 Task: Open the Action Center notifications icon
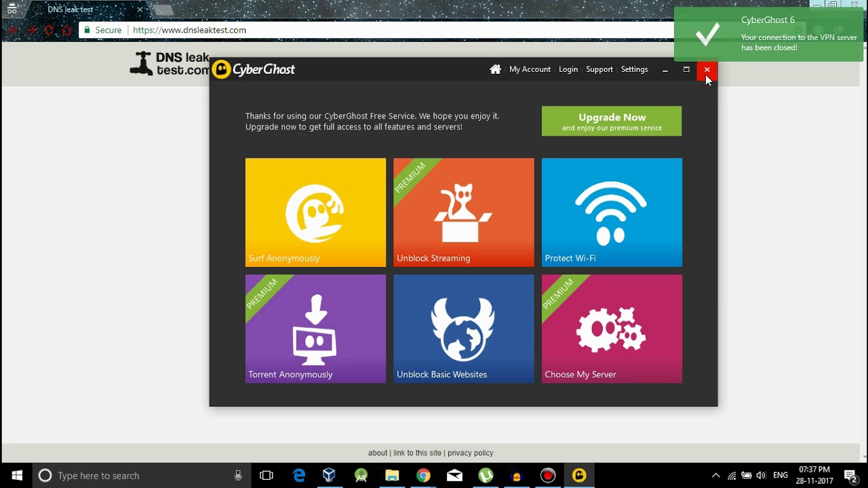coord(850,476)
